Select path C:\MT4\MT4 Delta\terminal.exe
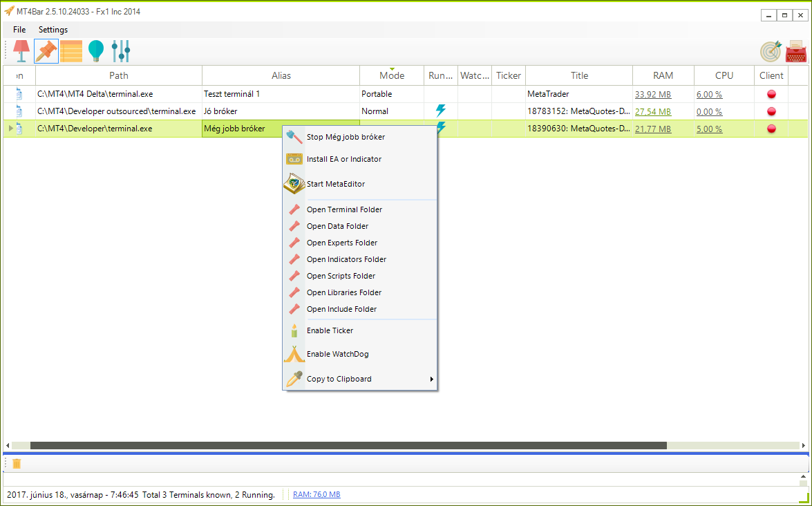The height and width of the screenshot is (506, 812). pyautogui.click(x=119, y=94)
